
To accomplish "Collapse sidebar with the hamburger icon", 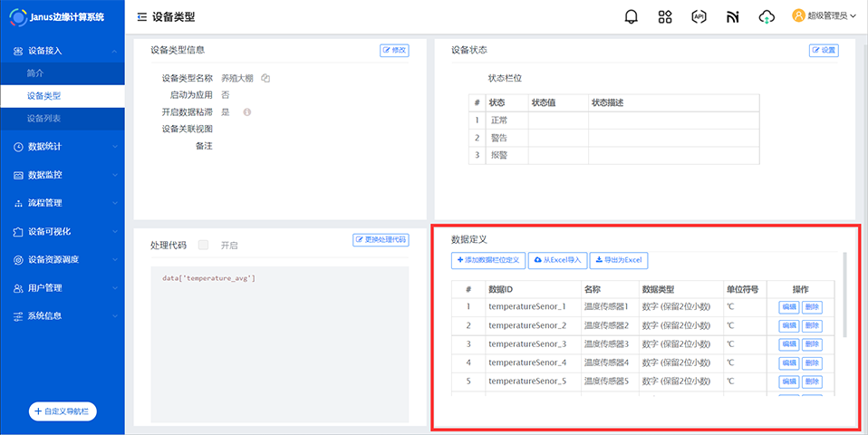I will coord(141,16).
